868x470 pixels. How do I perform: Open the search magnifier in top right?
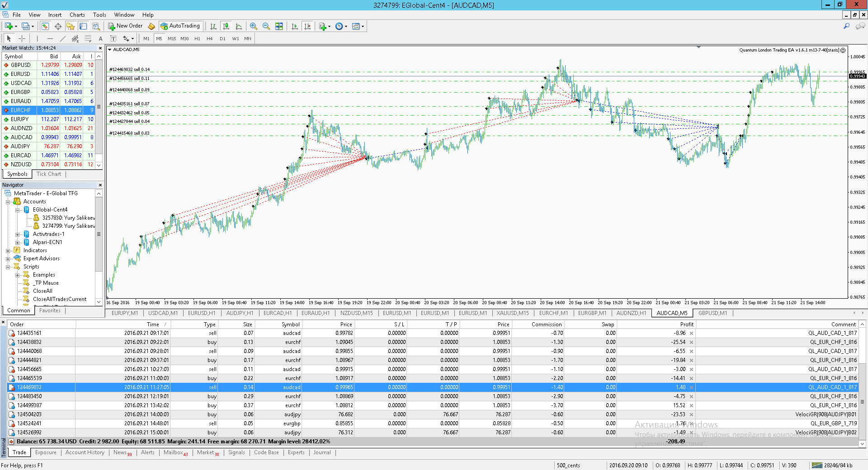coord(846,26)
